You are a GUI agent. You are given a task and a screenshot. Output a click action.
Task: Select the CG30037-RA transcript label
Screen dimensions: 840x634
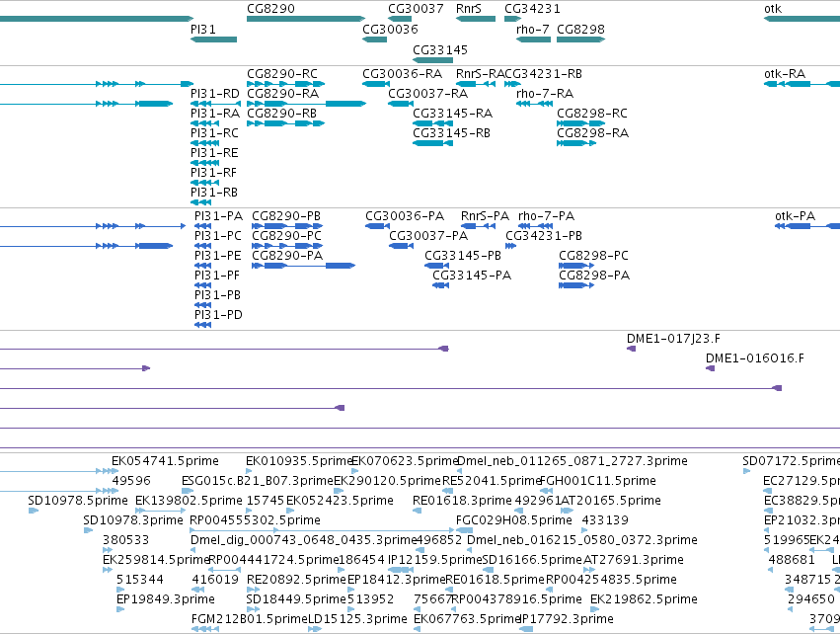(428, 94)
